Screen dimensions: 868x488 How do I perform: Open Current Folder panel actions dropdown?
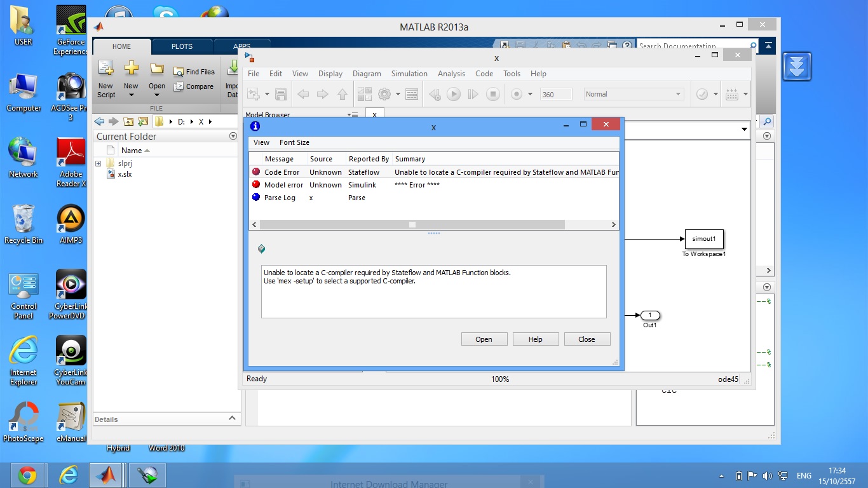coord(233,136)
